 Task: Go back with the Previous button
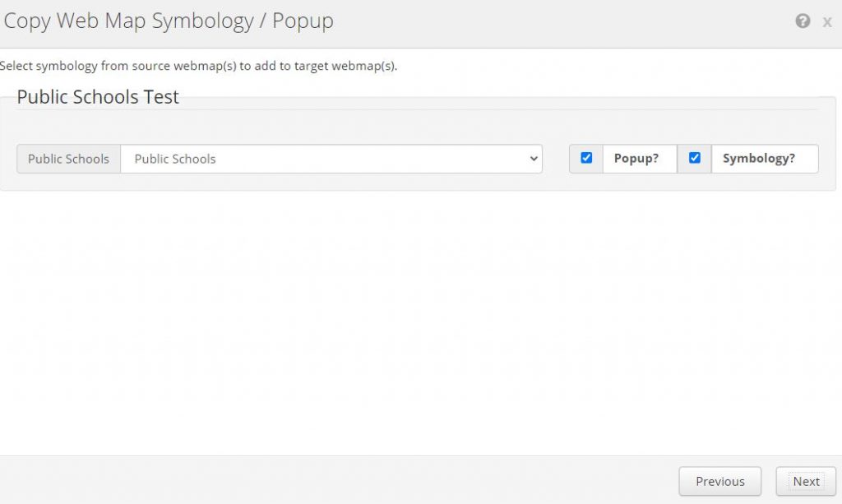(719, 482)
